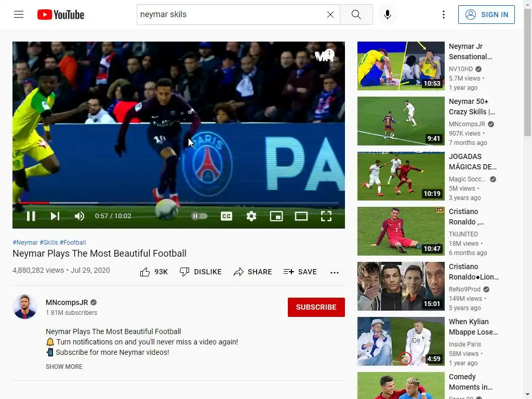
Task: Start voice search with the microphone
Action: [388, 15]
